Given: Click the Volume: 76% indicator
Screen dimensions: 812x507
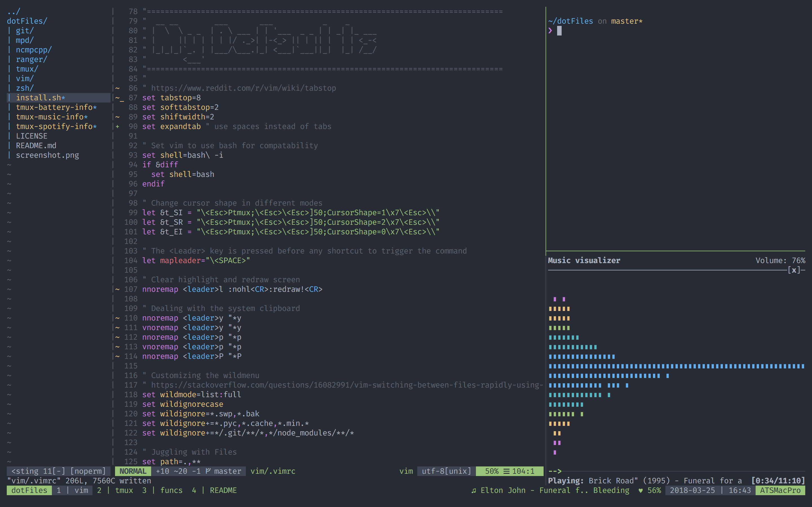Looking at the screenshot, I should pyautogui.click(x=780, y=261).
